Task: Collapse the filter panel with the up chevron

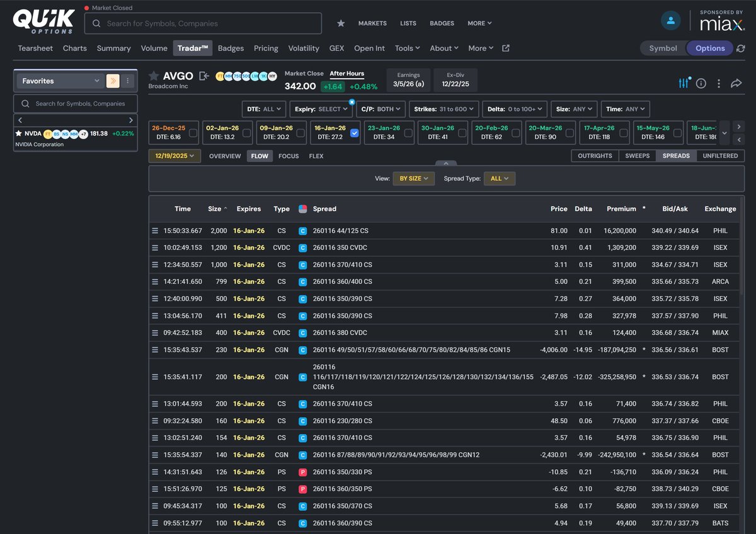Action: 446,163
